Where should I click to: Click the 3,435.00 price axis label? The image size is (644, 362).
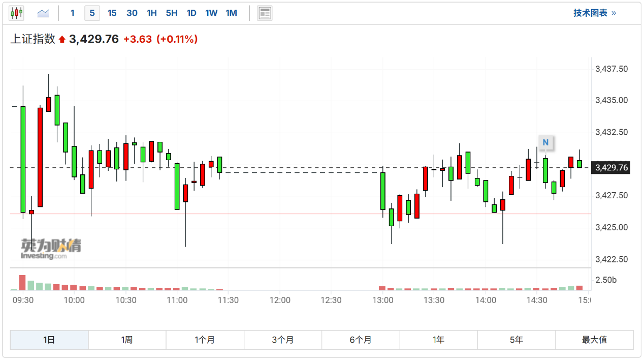tap(611, 100)
